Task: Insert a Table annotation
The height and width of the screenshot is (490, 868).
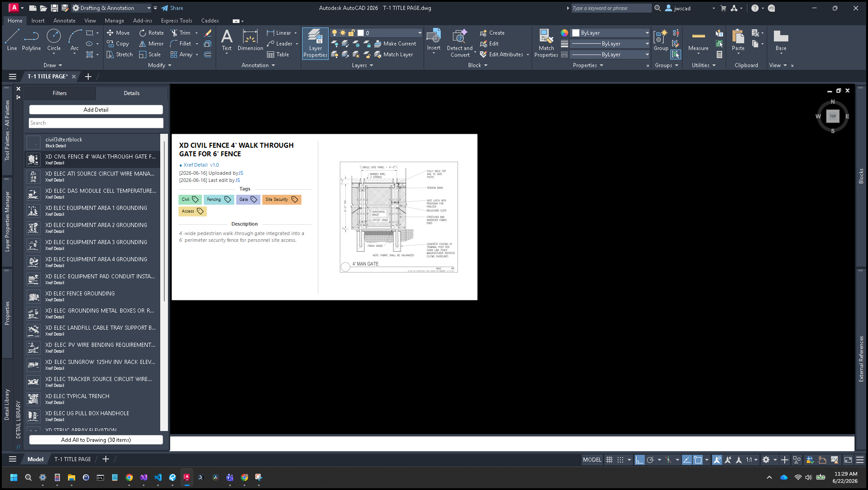Action: pyautogui.click(x=278, y=54)
